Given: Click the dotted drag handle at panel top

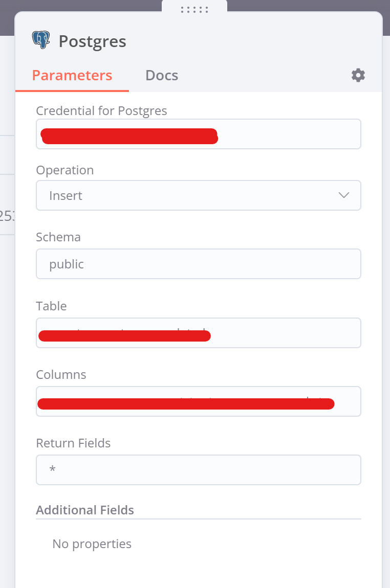Looking at the screenshot, I should click(x=194, y=9).
